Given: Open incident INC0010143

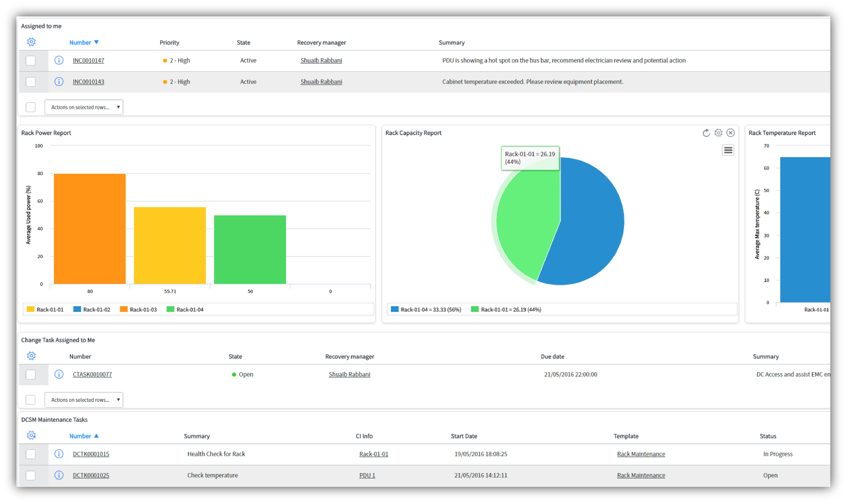Looking at the screenshot, I should click(89, 82).
